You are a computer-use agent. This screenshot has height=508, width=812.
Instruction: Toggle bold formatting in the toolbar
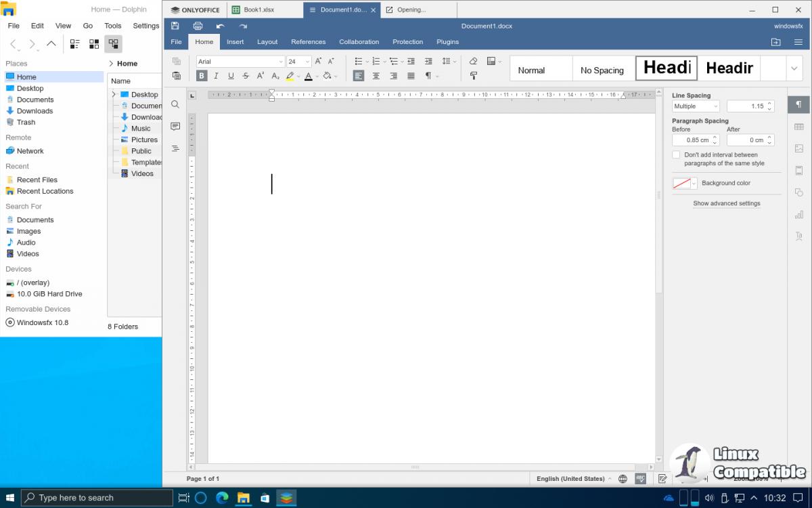coord(202,76)
